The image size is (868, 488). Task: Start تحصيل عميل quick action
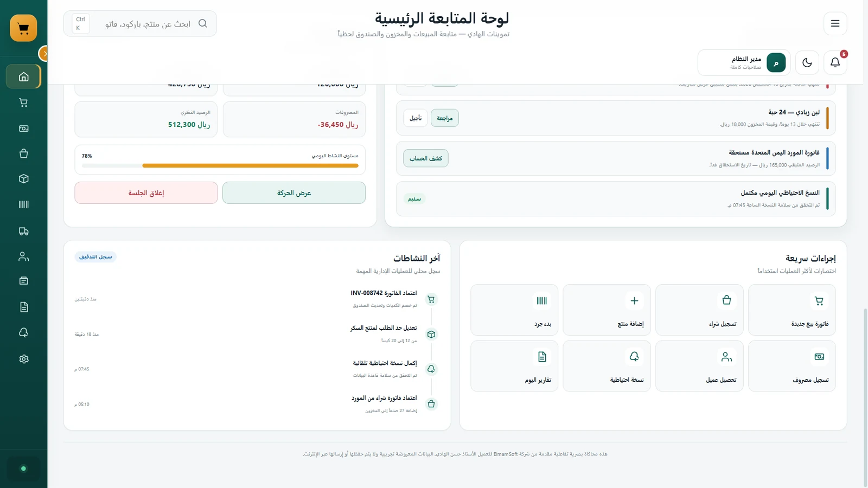coord(699,366)
